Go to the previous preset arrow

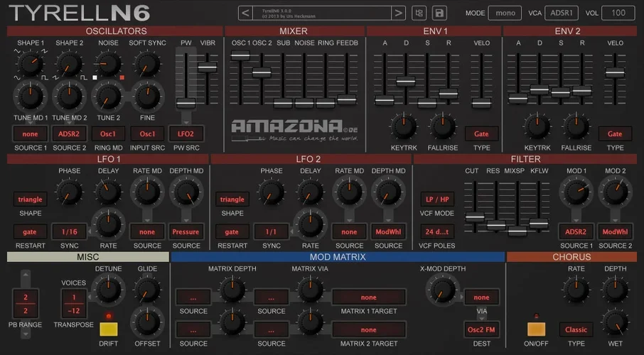tap(245, 13)
